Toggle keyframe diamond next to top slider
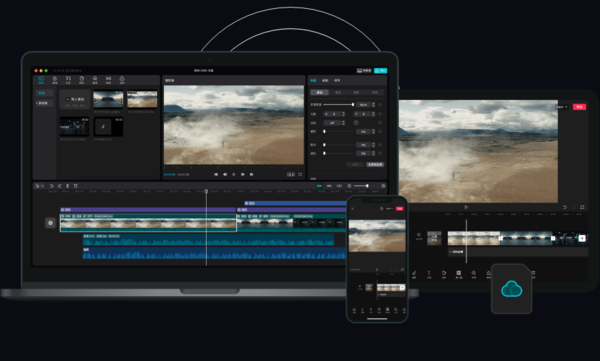600x361 pixels. pyautogui.click(x=380, y=105)
